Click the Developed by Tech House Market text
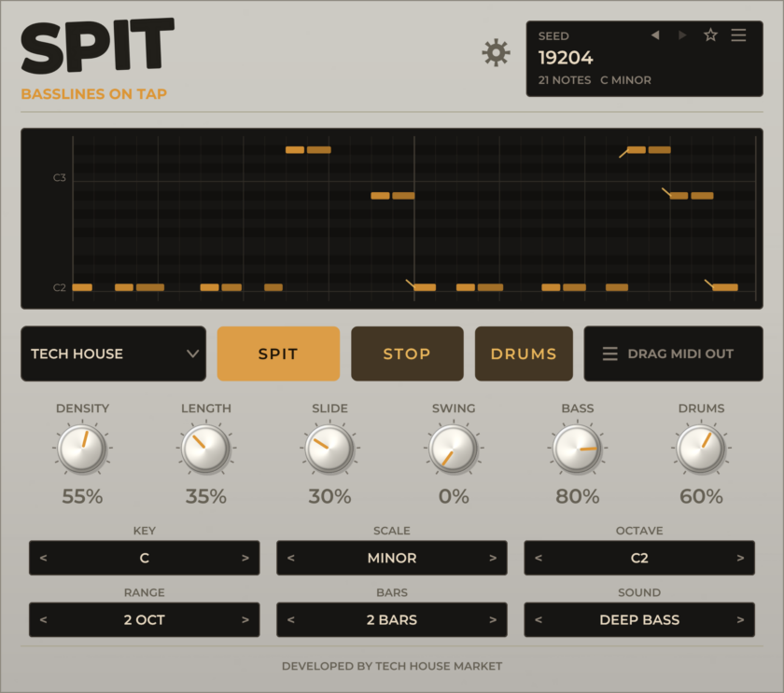Screen dimensions: 784x693 click(392, 666)
